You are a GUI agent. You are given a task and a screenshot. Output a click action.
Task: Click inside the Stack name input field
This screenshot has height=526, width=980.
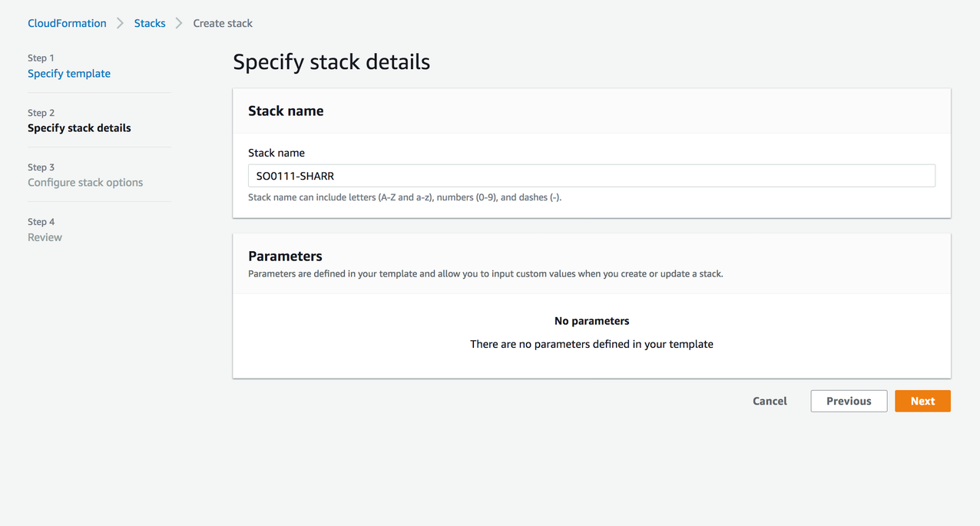click(591, 175)
